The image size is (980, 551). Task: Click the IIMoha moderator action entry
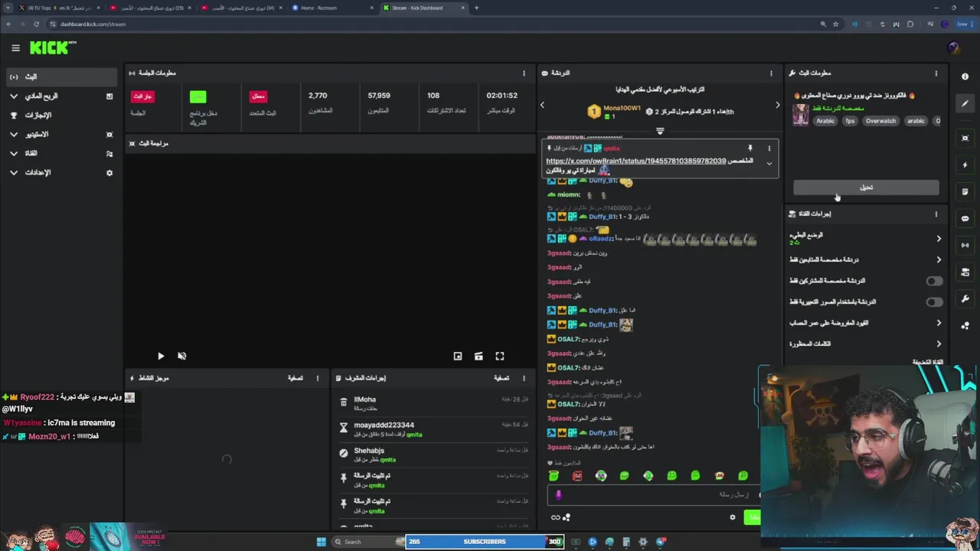point(433,403)
